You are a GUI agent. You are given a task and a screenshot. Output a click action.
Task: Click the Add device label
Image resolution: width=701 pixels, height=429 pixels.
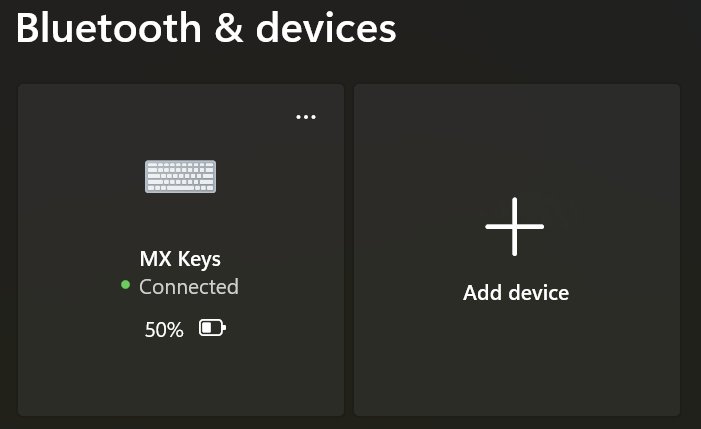(x=516, y=293)
